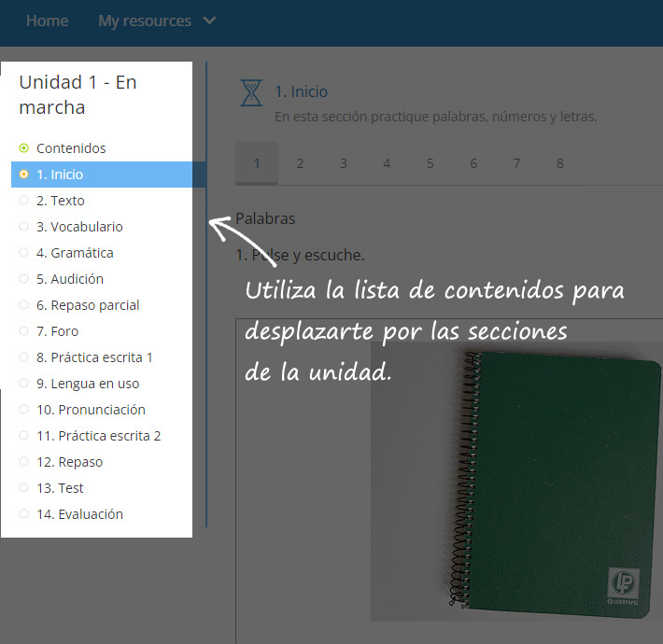Click radio bullet next to 4. Gramática
The image size is (663, 644).
click(23, 253)
